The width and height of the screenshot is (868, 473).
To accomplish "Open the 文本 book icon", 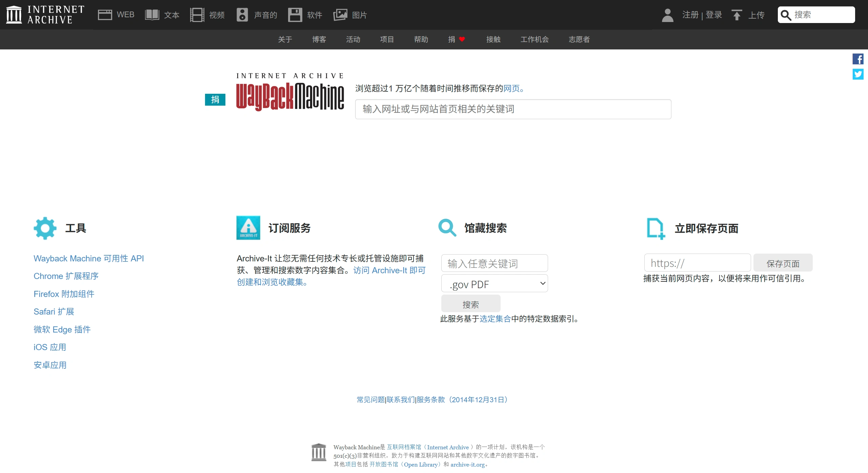I will pos(152,15).
